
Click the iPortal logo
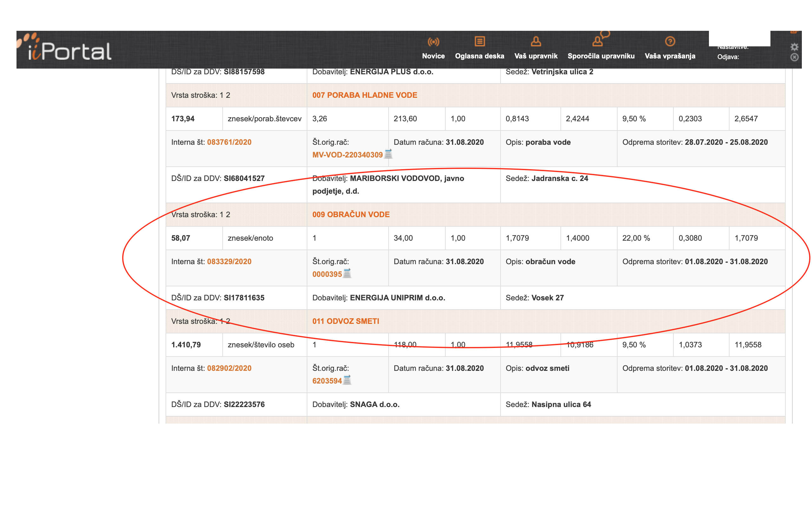tap(64, 48)
